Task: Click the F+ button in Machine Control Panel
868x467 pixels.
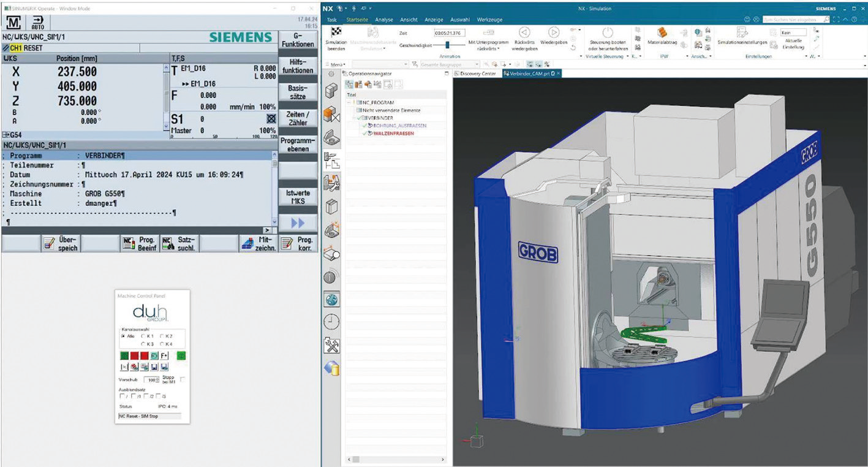Action: tap(164, 355)
